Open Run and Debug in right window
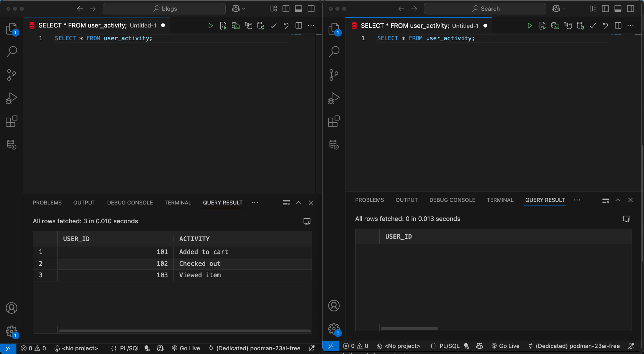This screenshot has width=644, height=354. (334, 98)
